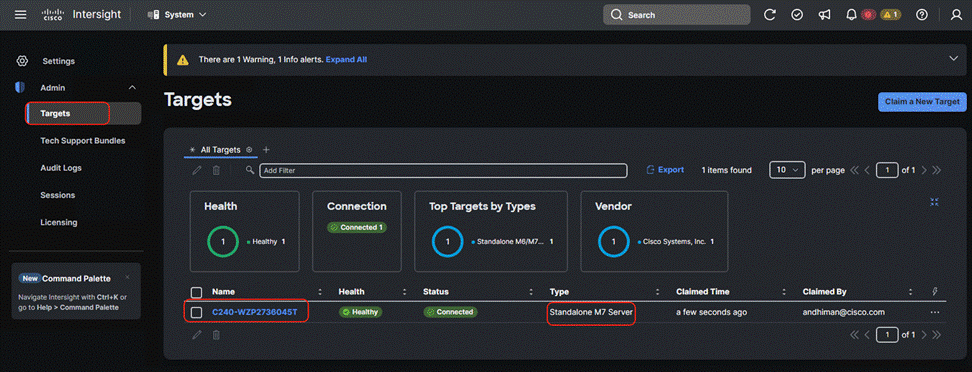The width and height of the screenshot is (972, 372).
Task: Add a new tab with the plus icon
Action: coord(267,150)
